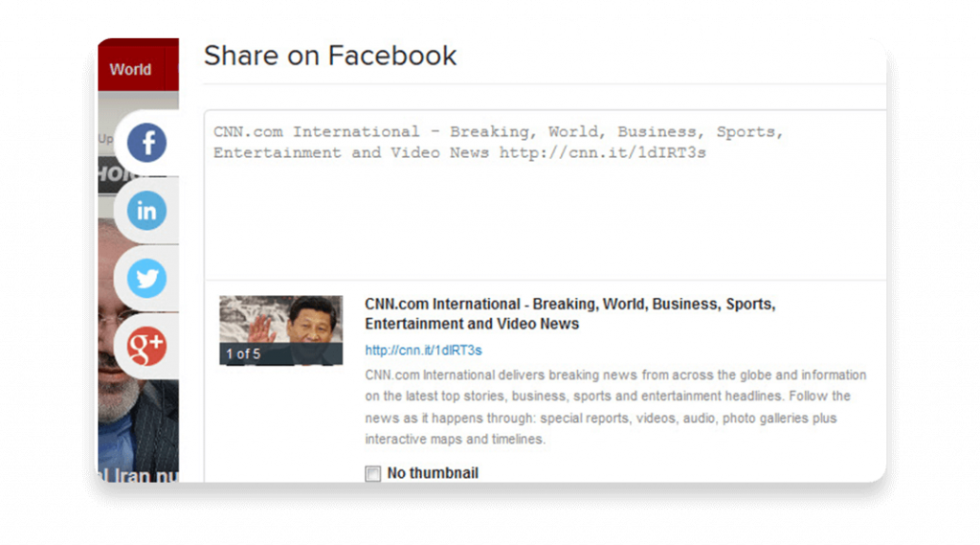
Task: Click the "No thumbnail" label text
Action: click(433, 473)
